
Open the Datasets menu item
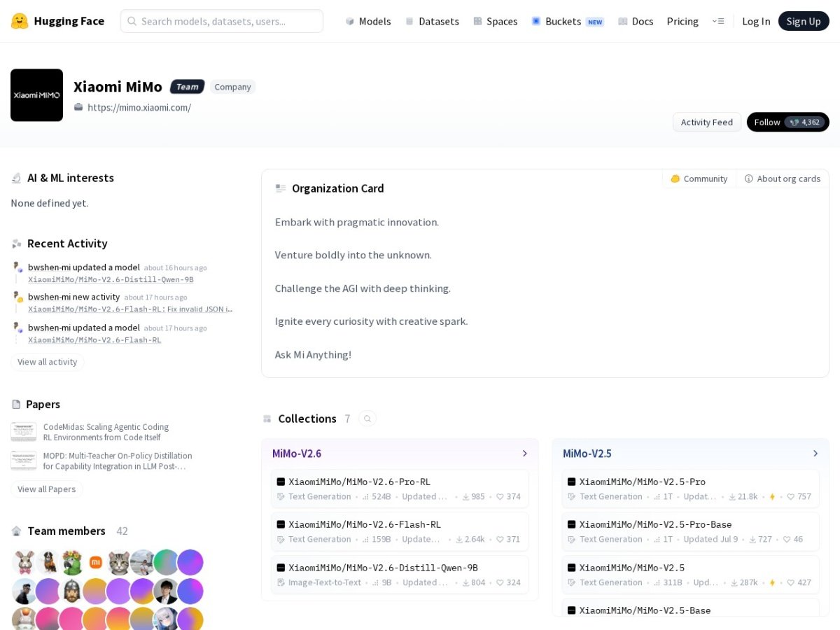(432, 21)
